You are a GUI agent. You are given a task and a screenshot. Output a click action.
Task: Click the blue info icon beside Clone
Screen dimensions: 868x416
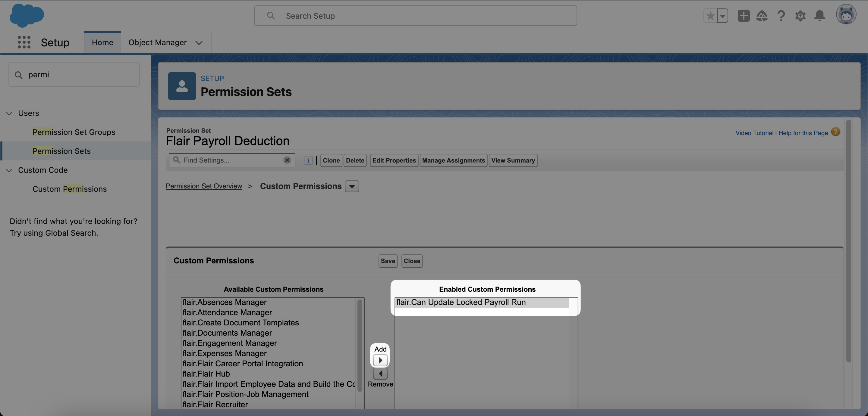pyautogui.click(x=308, y=160)
